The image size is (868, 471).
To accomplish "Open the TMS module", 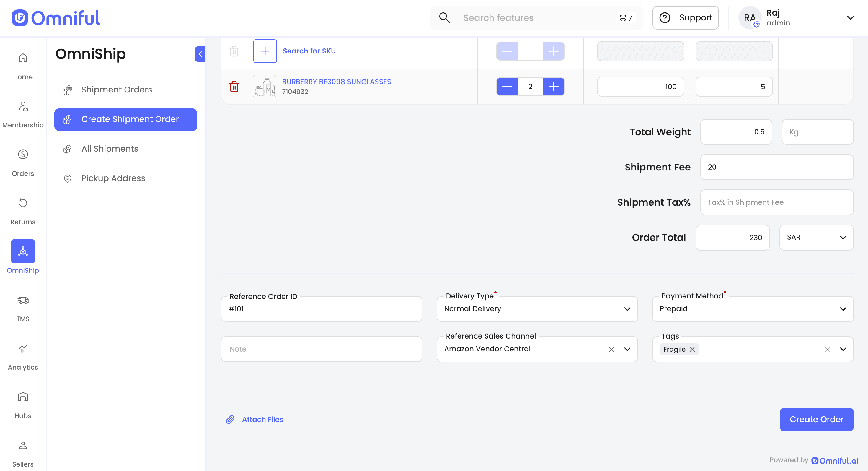I will point(23,308).
